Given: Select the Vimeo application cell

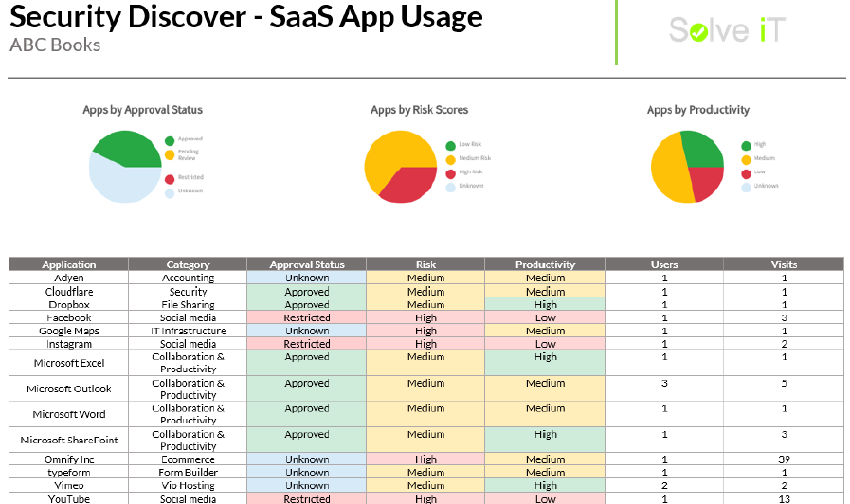Looking at the screenshot, I should 69,485.
